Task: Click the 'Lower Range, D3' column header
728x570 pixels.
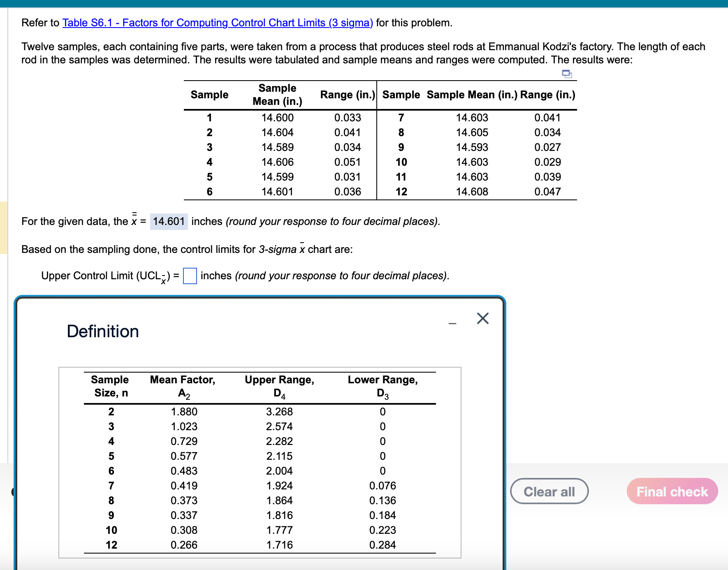Action: tap(383, 387)
